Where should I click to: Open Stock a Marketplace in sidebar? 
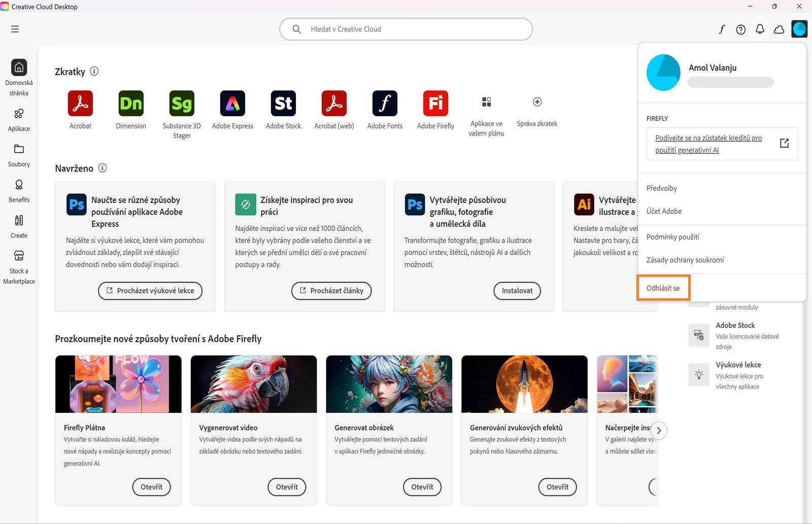pyautogui.click(x=19, y=267)
